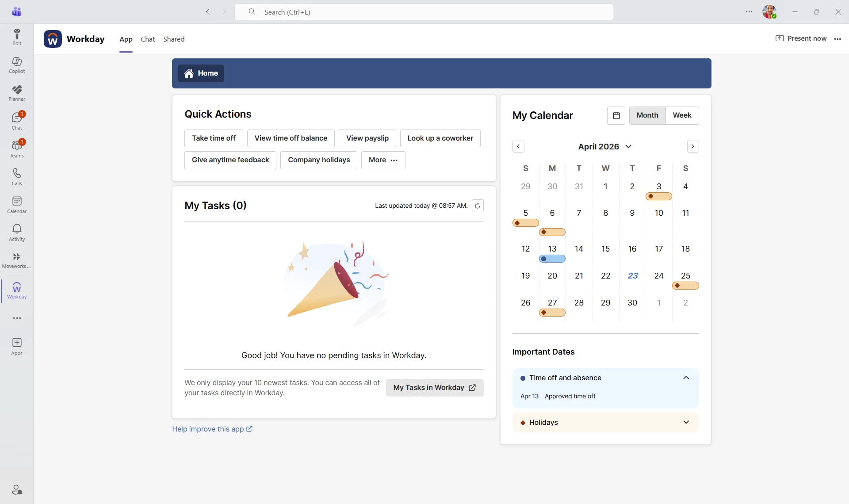Open Moveworks in the sidebar
The height and width of the screenshot is (504, 849).
[17, 260]
